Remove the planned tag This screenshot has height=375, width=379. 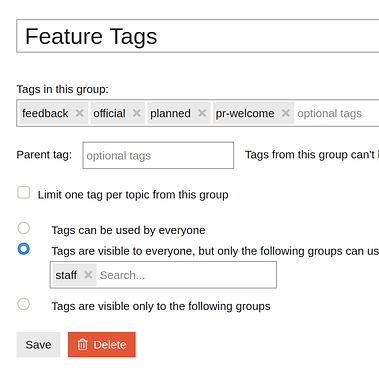click(x=202, y=113)
